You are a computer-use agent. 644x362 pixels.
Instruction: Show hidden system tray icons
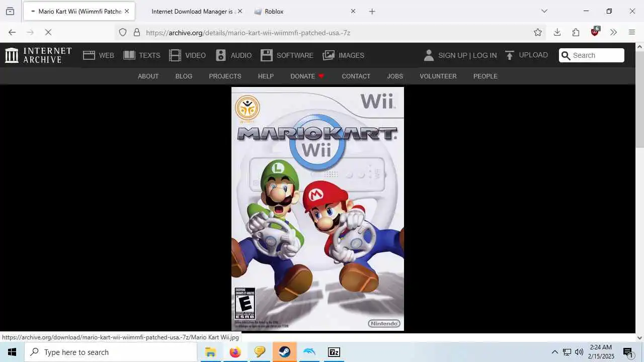pos(554,352)
